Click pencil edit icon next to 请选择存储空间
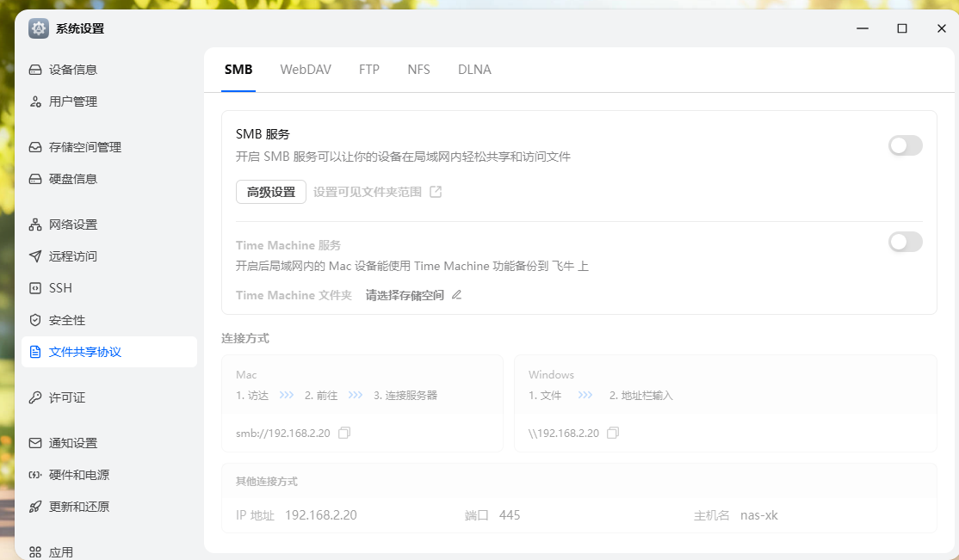This screenshot has width=959, height=560. (x=456, y=295)
